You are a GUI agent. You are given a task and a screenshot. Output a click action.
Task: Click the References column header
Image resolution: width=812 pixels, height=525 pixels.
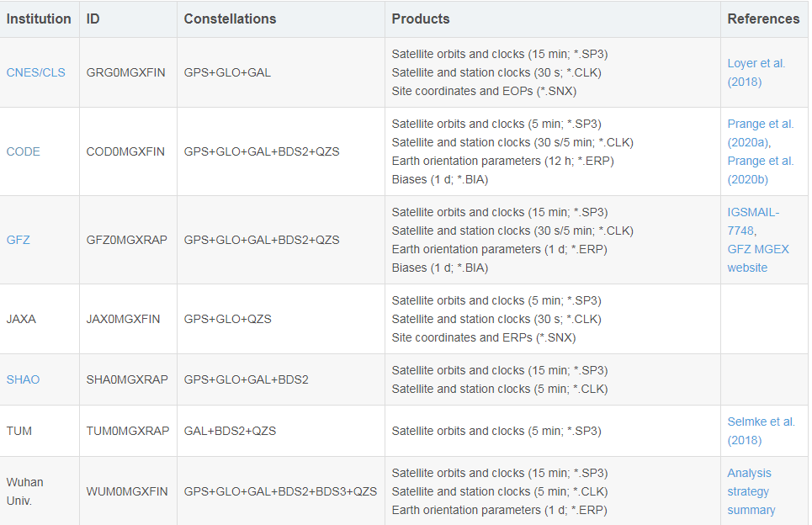(x=763, y=19)
